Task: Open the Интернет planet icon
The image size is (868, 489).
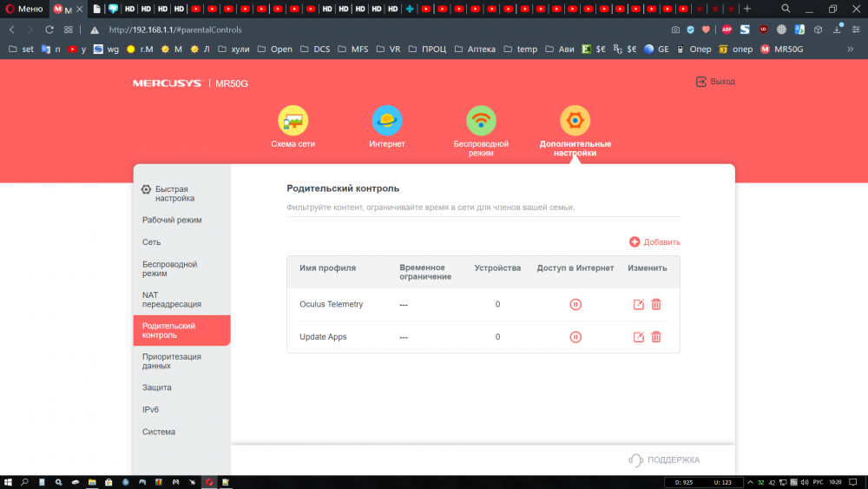Action: pos(387,120)
